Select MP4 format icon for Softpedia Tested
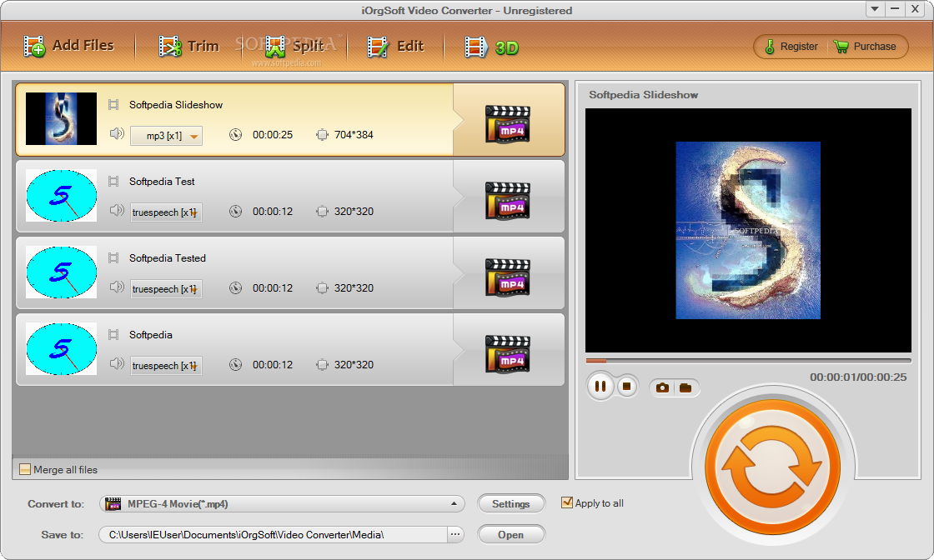The width and height of the screenshot is (934, 560). [508, 277]
